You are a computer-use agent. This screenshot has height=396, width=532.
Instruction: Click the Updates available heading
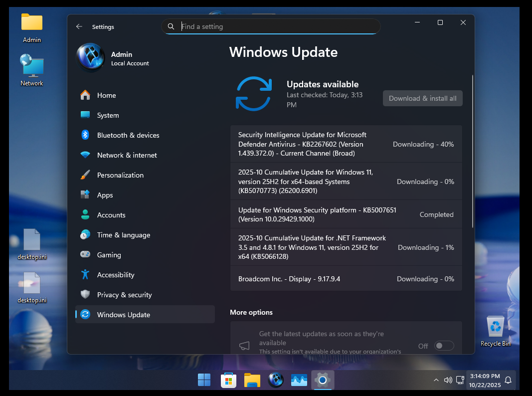(x=322, y=84)
